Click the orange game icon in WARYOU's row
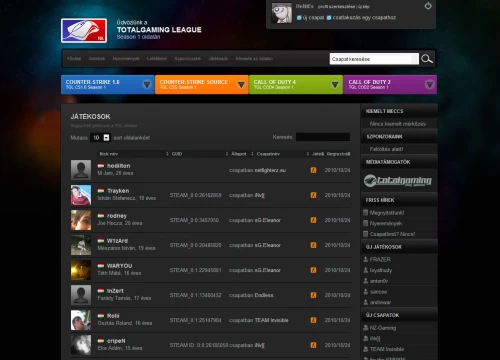500x360 pixels. click(313, 270)
